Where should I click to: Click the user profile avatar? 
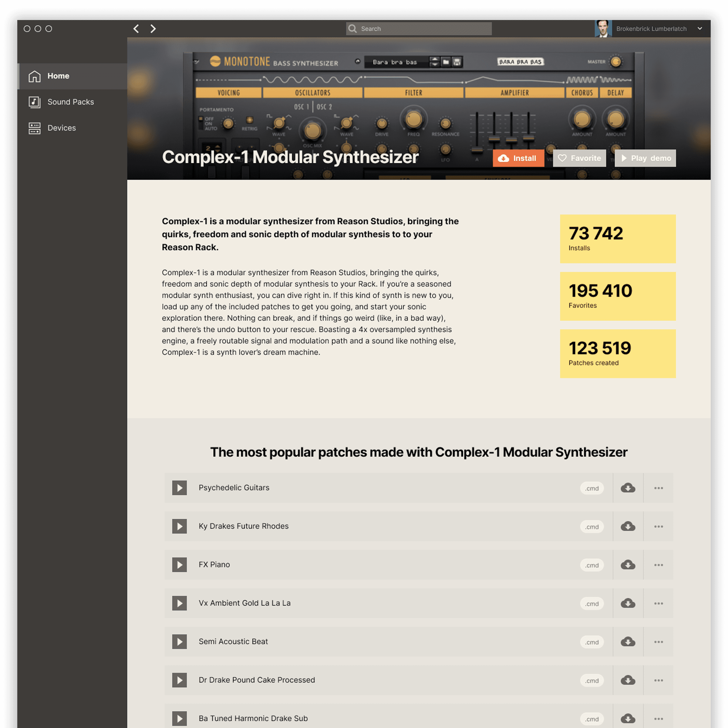tap(603, 29)
